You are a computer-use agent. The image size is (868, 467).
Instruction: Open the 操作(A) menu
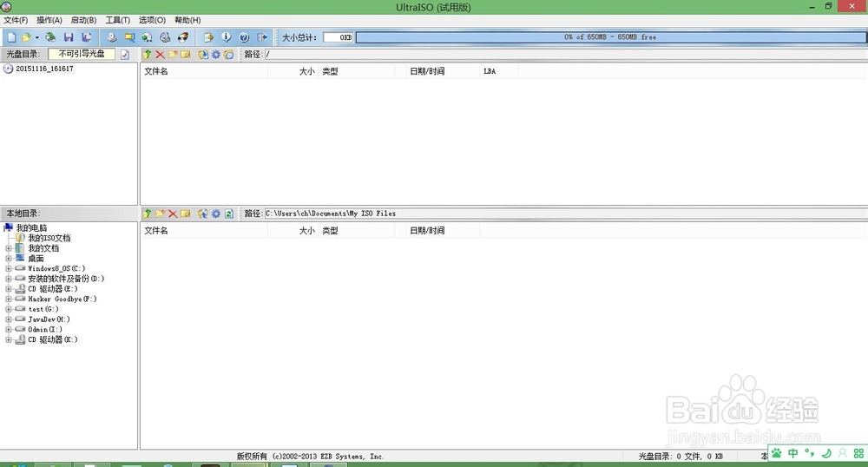pyautogui.click(x=49, y=20)
